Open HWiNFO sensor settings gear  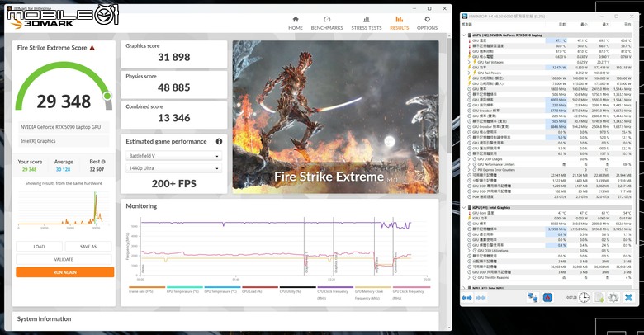coord(613,297)
